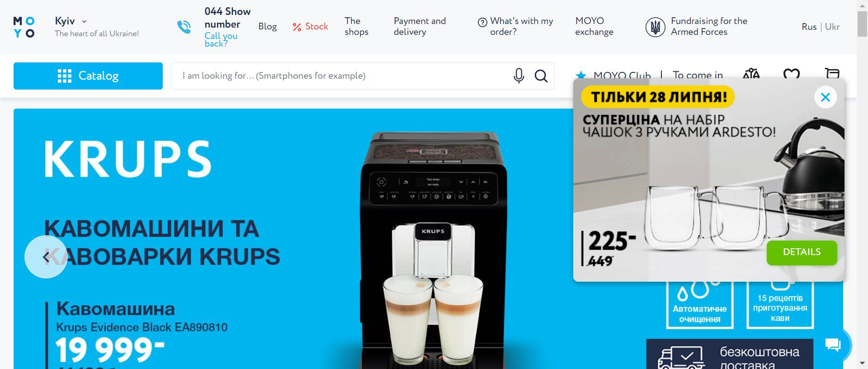
Task: Click the MOYO logo
Action: (x=24, y=27)
